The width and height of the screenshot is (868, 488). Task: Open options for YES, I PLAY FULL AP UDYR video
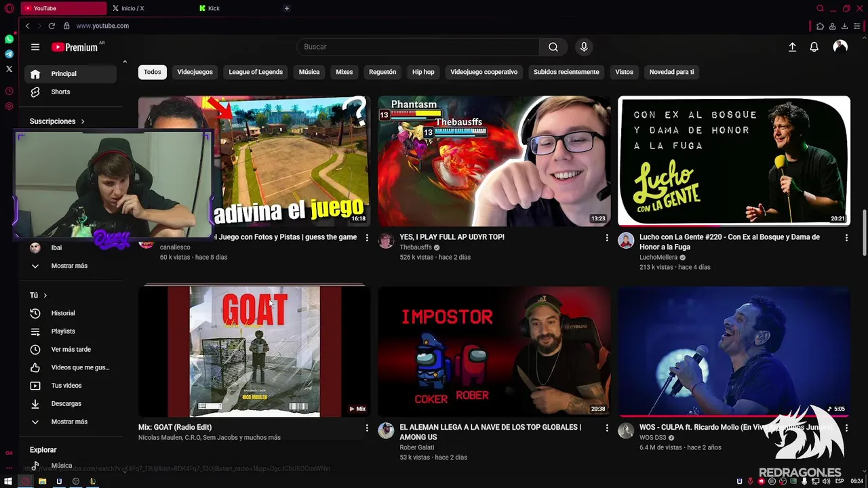coord(607,238)
